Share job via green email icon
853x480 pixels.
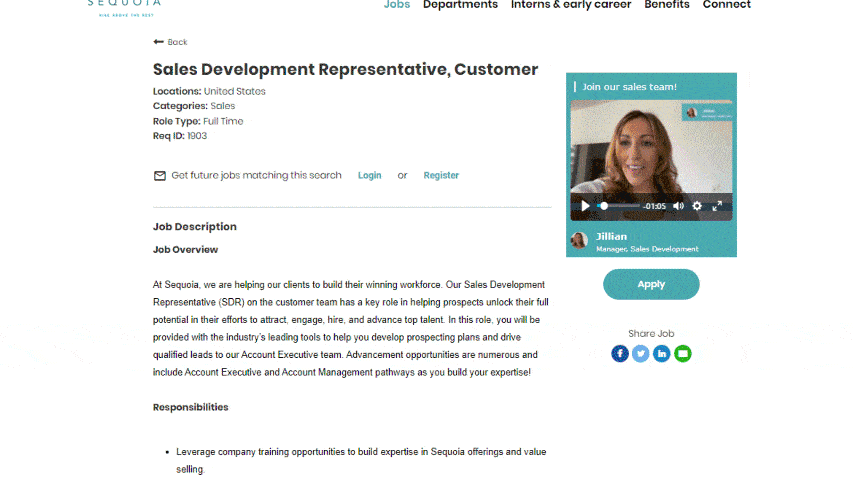coord(683,354)
